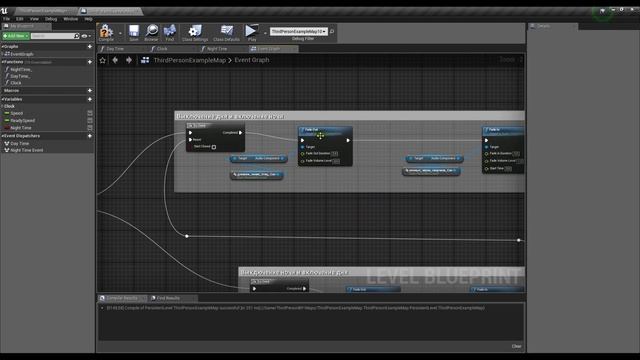
Task: Toggle the Start Closed checkbox on Do Once node
Action: (x=213, y=147)
